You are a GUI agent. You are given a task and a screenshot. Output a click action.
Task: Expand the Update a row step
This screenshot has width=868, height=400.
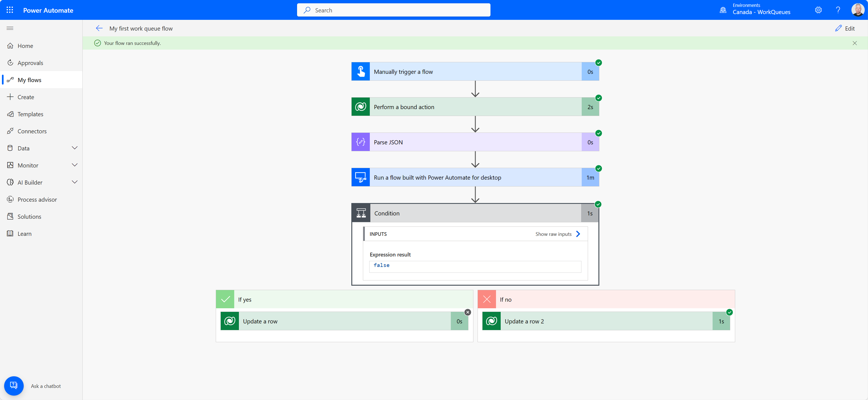pyautogui.click(x=344, y=321)
